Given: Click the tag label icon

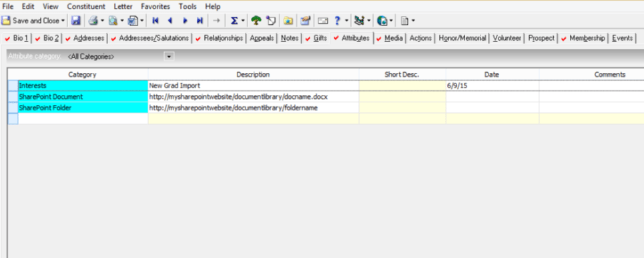Looking at the screenshot, I should (271, 21).
